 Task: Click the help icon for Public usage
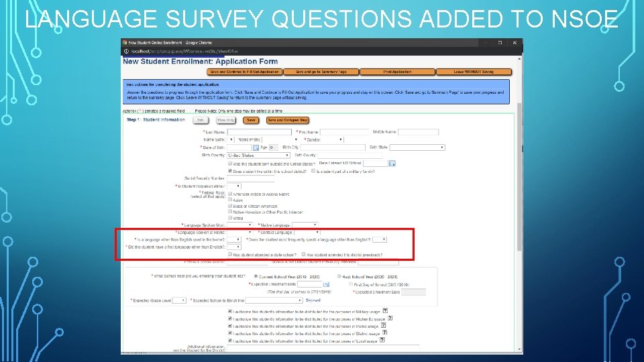(x=383, y=326)
